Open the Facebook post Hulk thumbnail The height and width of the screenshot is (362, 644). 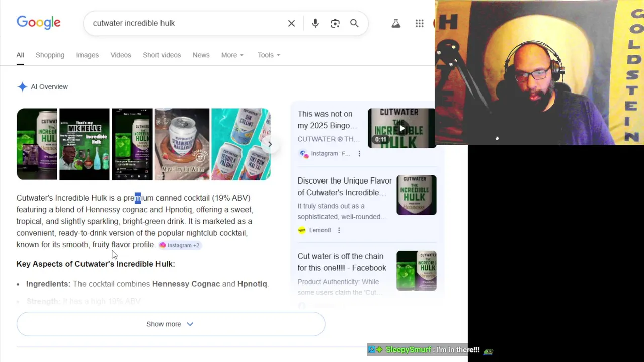click(417, 270)
